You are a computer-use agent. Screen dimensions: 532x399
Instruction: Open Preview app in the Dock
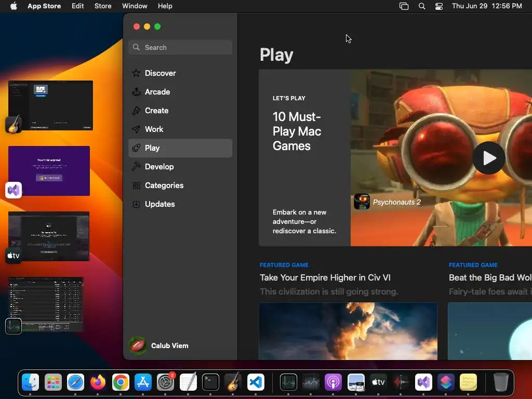coord(356,382)
